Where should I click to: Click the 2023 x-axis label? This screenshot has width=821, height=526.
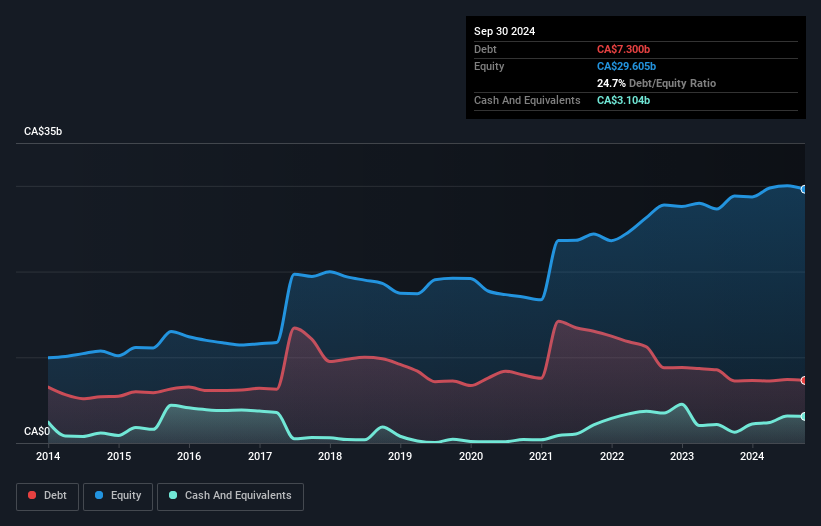[x=682, y=456]
